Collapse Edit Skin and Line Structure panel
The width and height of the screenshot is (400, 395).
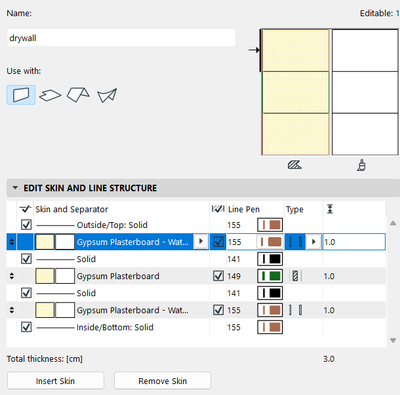[x=15, y=188]
